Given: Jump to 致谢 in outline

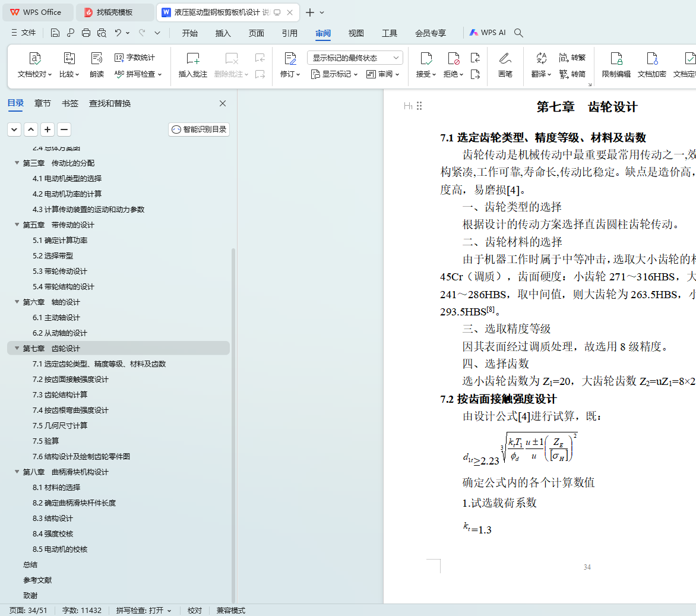Looking at the screenshot, I should [x=30, y=596].
